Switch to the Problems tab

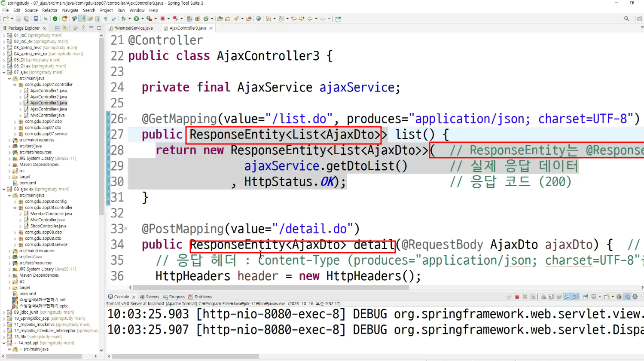(200, 297)
